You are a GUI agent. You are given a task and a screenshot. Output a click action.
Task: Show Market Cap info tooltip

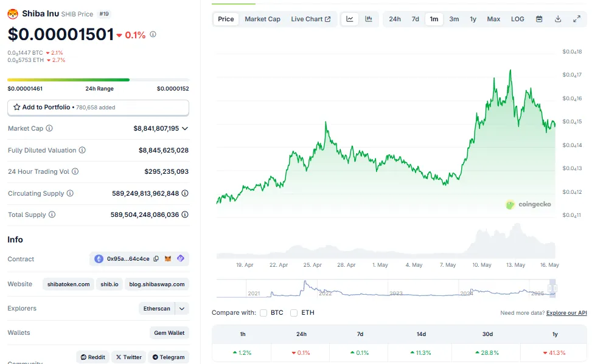click(49, 128)
